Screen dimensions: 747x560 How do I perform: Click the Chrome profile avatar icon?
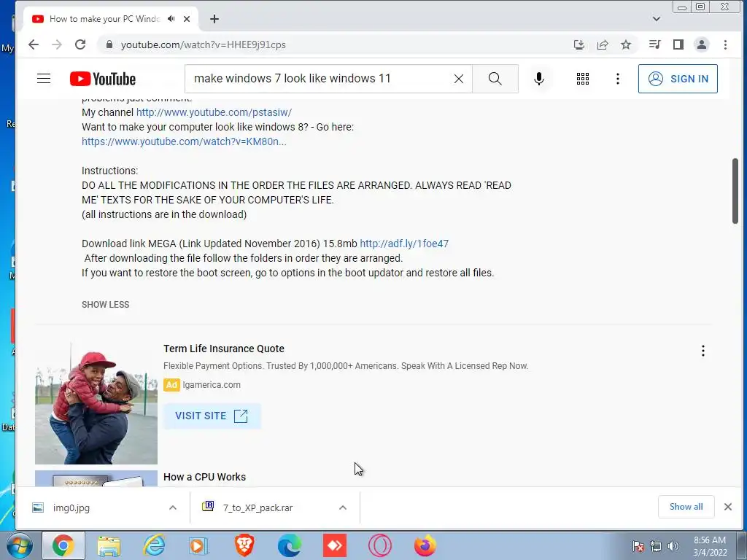click(702, 44)
